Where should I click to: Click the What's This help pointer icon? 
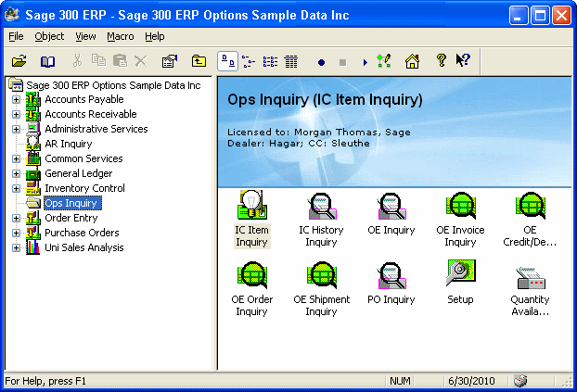pos(463,60)
